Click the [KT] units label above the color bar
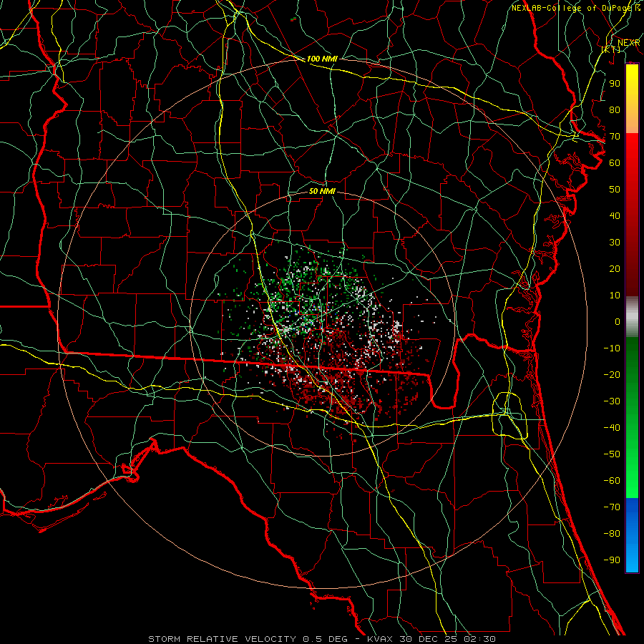 point(611,49)
